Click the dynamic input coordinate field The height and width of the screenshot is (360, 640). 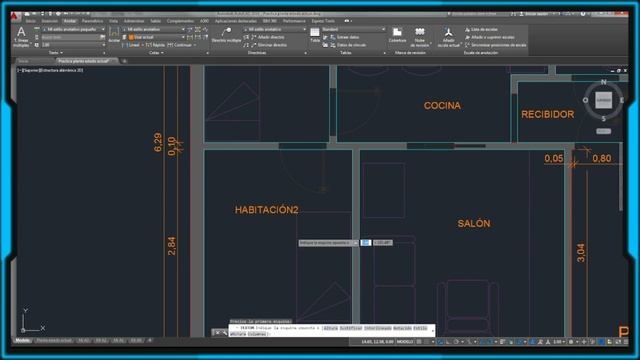365,242
